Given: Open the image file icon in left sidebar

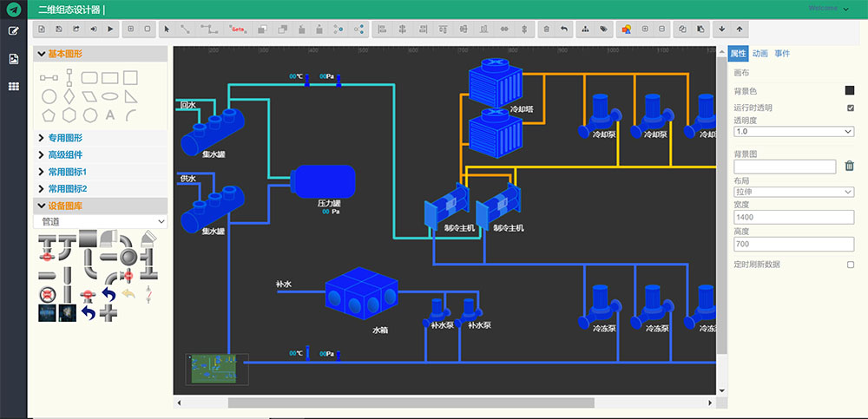Looking at the screenshot, I should tap(14, 59).
